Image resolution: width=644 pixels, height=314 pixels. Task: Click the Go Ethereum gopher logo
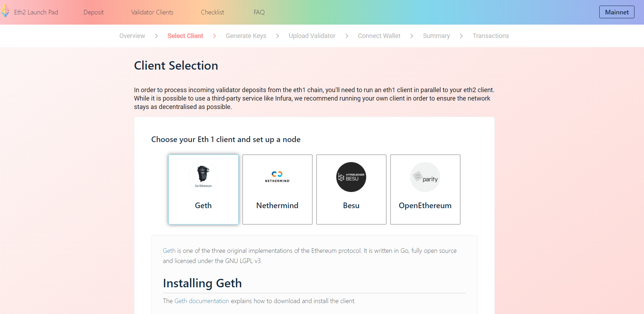pyautogui.click(x=203, y=177)
